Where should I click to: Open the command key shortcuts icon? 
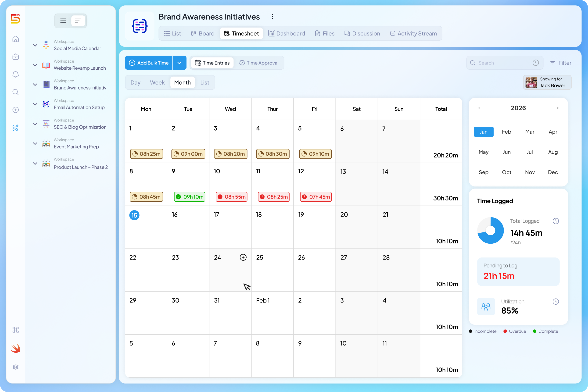[x=15, y=330]
